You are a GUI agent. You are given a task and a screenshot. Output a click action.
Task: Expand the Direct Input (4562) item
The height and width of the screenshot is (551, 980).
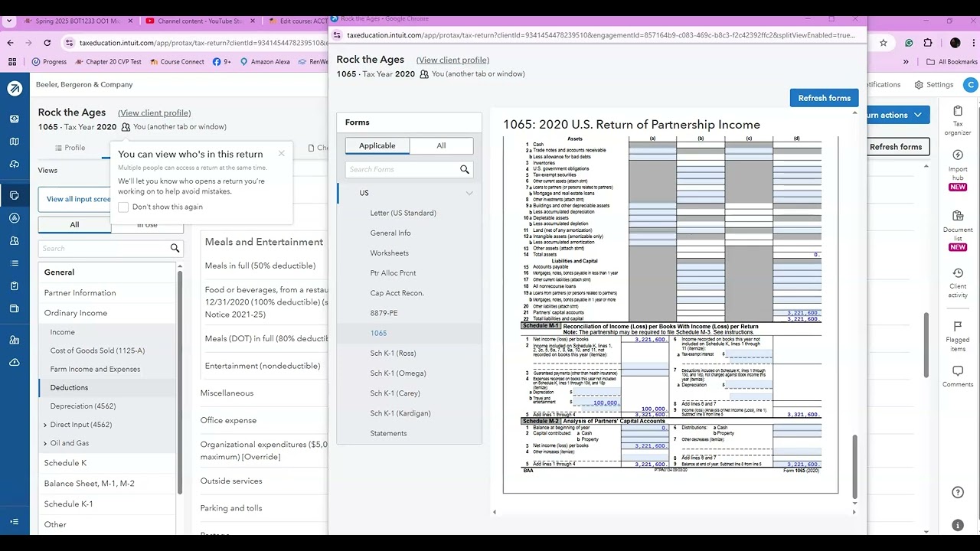click(45, 425)
